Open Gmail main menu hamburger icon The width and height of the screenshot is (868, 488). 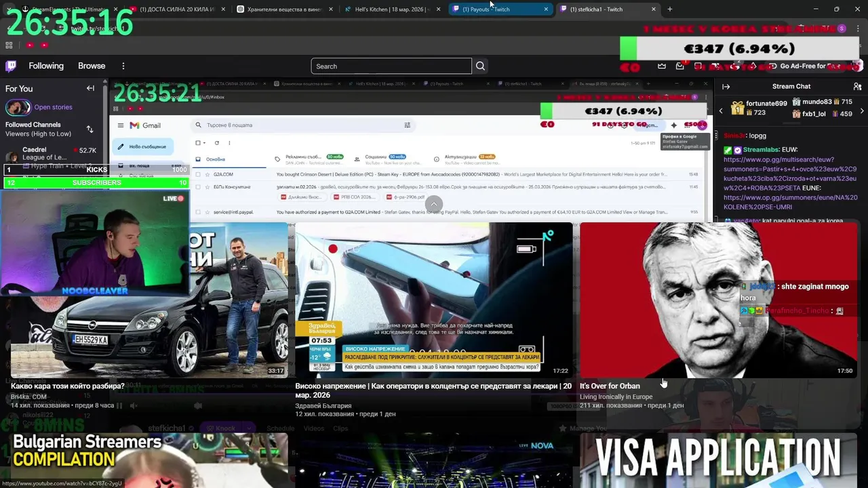[x=121, y=125]
